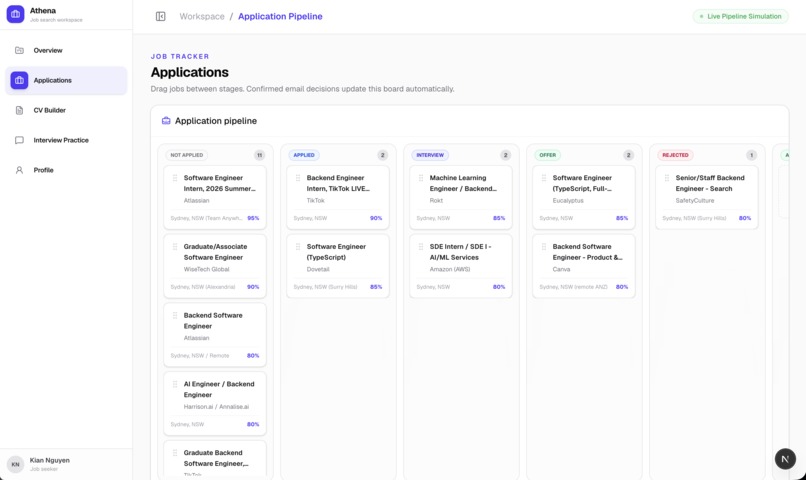Image resolution: width=806 pixels, height=480 pixels.
Task: Open the Next.js dev tools N button
Action: [x=785, y=459]
